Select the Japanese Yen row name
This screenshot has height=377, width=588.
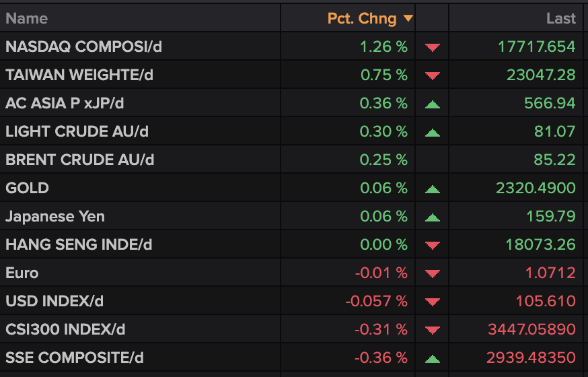pyautogui.click(x=55, y=217)
